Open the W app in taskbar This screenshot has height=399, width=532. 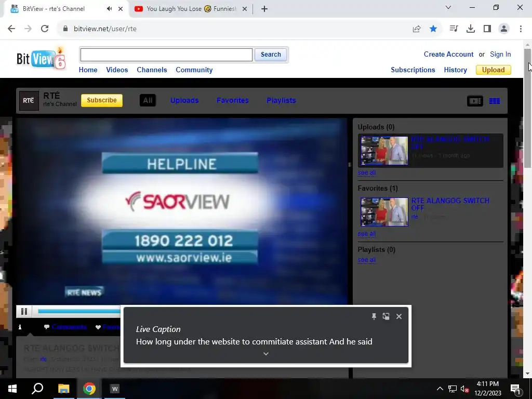115,389
